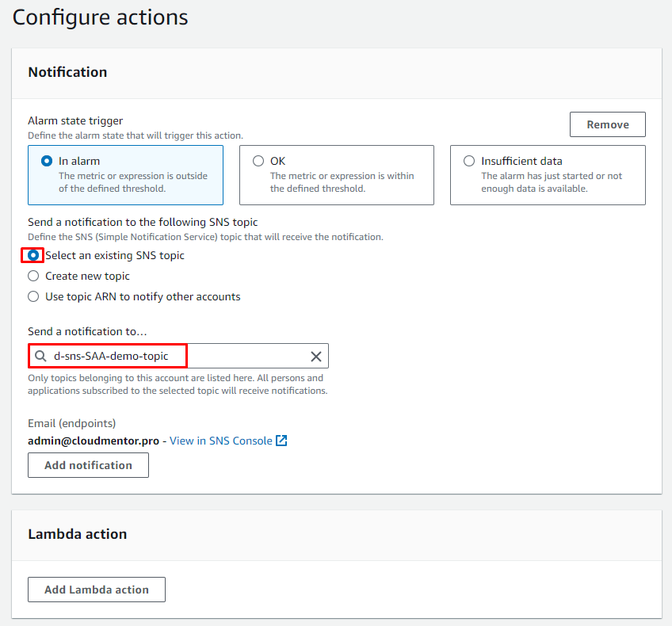Click the admin@cloudmentor.pro email endpoint text
Image resolution: width=672 pixels, height=626 pixels.
coord(94,441)
